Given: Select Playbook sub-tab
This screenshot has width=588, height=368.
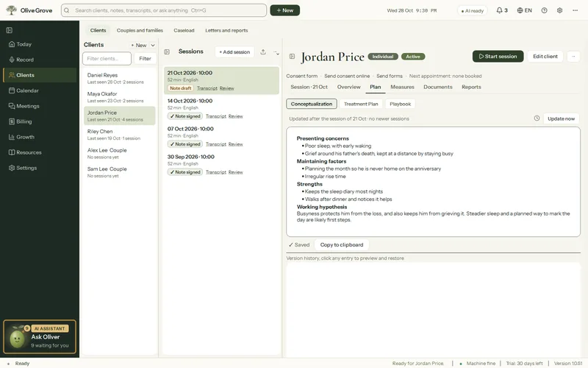Looking at the screenshot, I should 400,104.
